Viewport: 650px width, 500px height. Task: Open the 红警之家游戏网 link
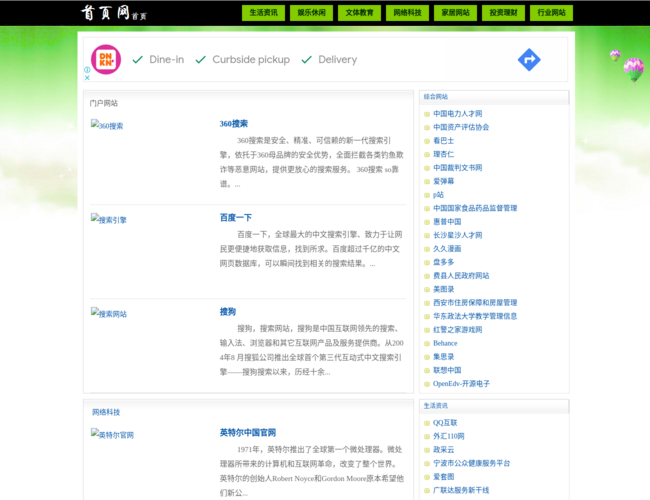(458, 330)
